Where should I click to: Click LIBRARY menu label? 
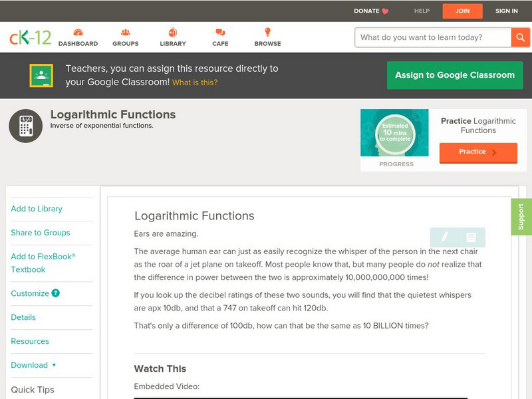coord(173,43)
